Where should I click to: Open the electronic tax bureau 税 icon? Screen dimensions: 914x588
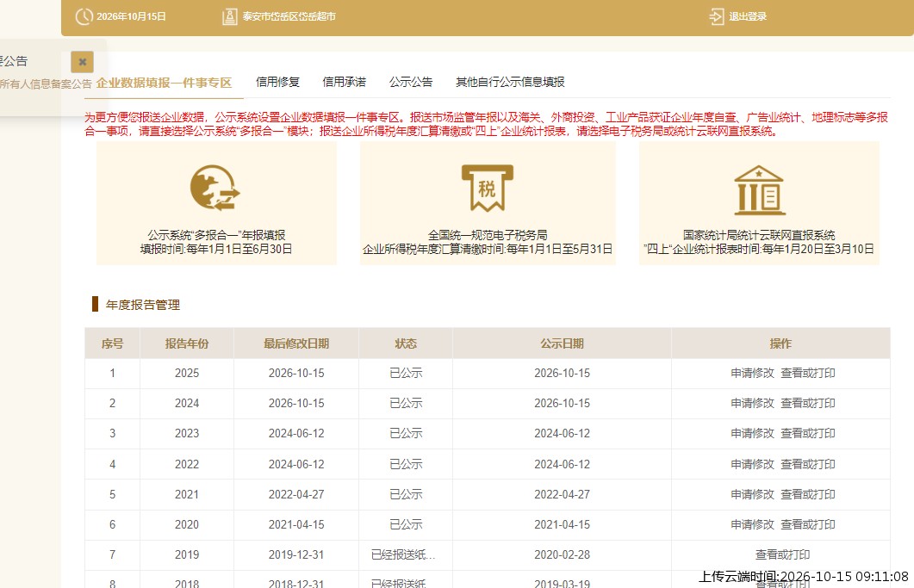click(488, 188)
